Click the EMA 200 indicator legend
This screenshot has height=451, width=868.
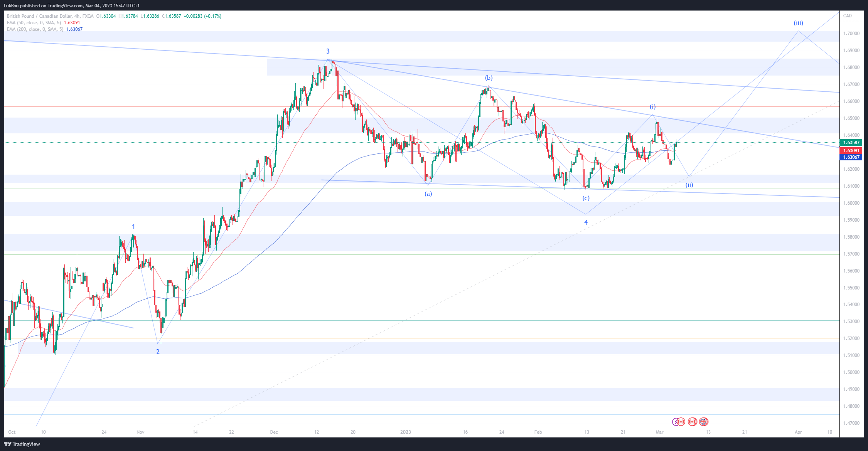click(x=35, y=29)
